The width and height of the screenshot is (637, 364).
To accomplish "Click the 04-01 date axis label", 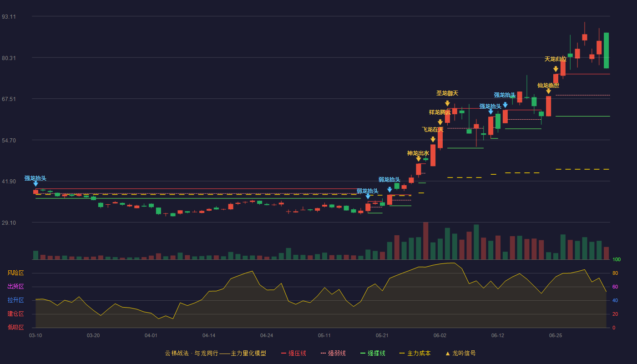I will point(151,335).
